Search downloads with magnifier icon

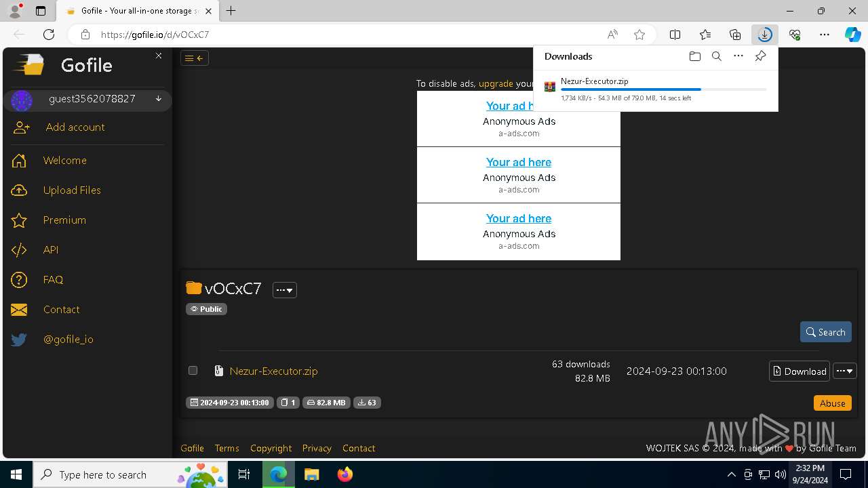point(716,56)
